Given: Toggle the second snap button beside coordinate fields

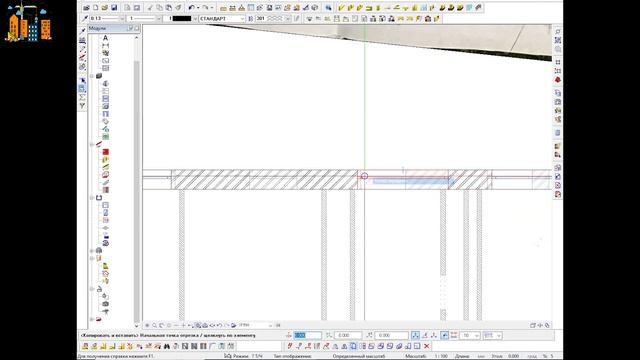Looking at the screenshot, I should pyautogui.click(x=424, y=335).
